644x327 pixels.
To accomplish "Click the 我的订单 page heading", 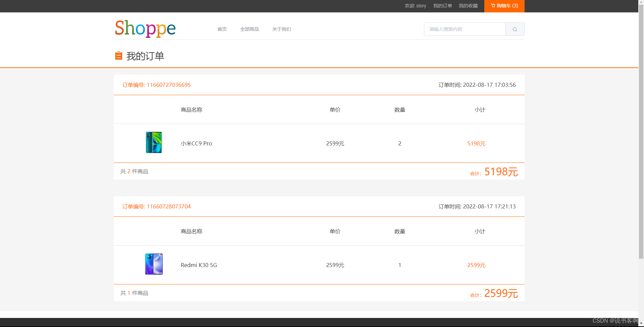I will tap(145, 56).
